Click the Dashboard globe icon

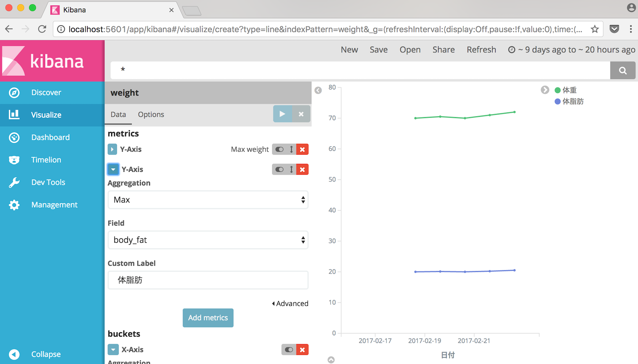[14, 137]
